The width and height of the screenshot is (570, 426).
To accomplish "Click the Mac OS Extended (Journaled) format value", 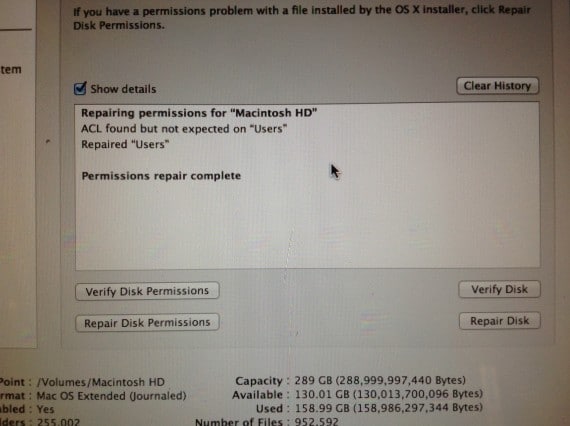I will [x=111, y=395].
